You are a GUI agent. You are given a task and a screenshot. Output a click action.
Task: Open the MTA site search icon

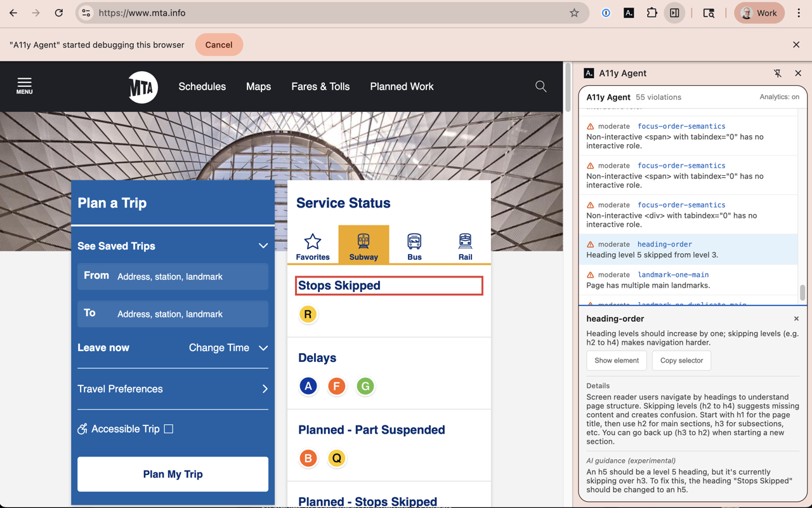point(540,86)
